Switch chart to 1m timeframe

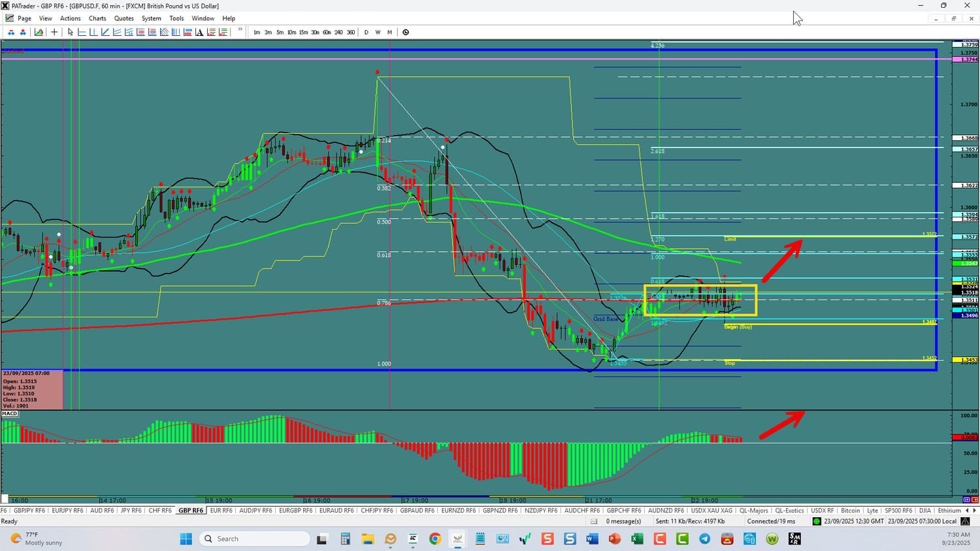click(x=257, y=32)
